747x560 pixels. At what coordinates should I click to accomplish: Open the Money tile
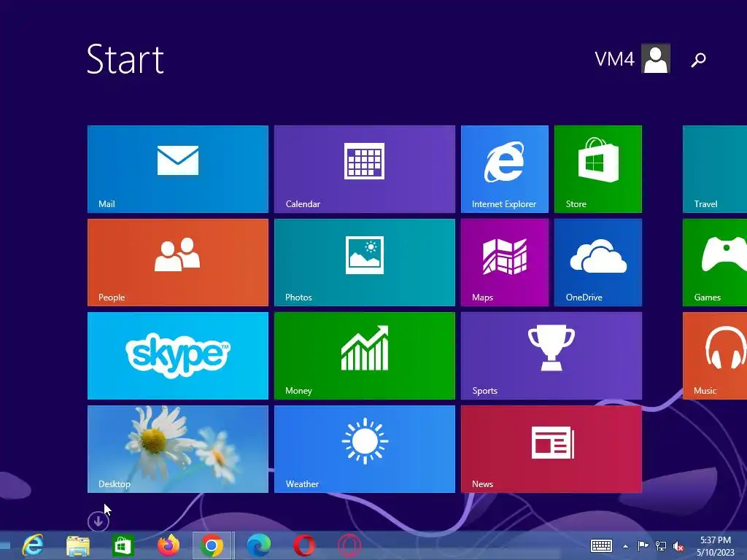click(x=365, y=356)
